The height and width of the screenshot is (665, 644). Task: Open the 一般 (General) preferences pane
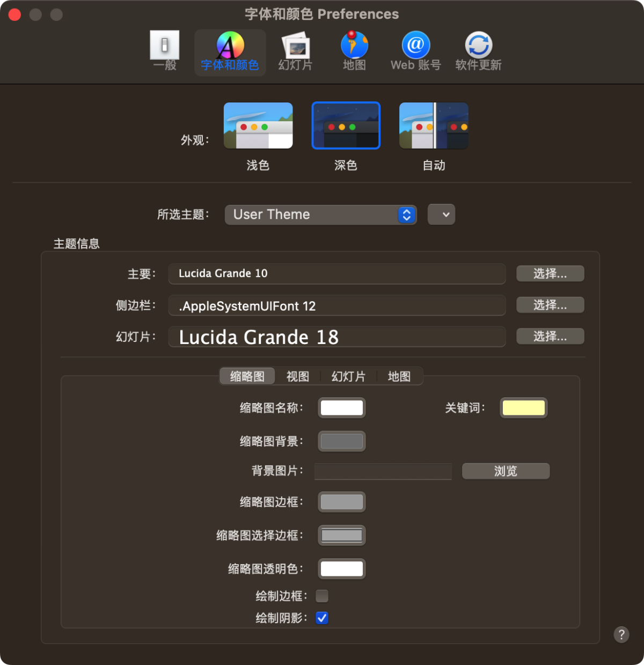[164, 52]
